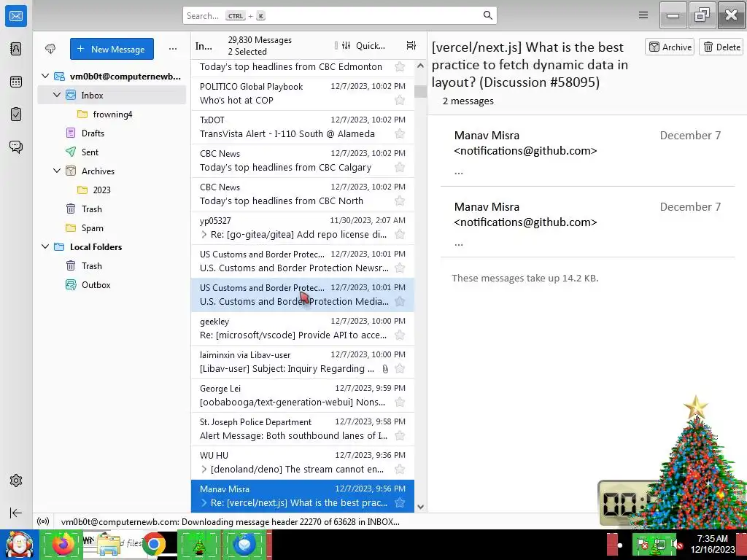Select the frowning4 folder

112,114
